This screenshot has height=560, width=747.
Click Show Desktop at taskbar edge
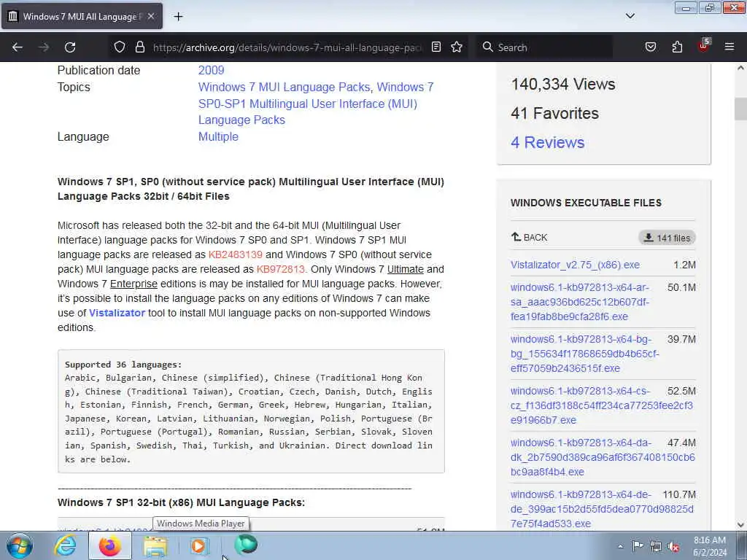742,545
